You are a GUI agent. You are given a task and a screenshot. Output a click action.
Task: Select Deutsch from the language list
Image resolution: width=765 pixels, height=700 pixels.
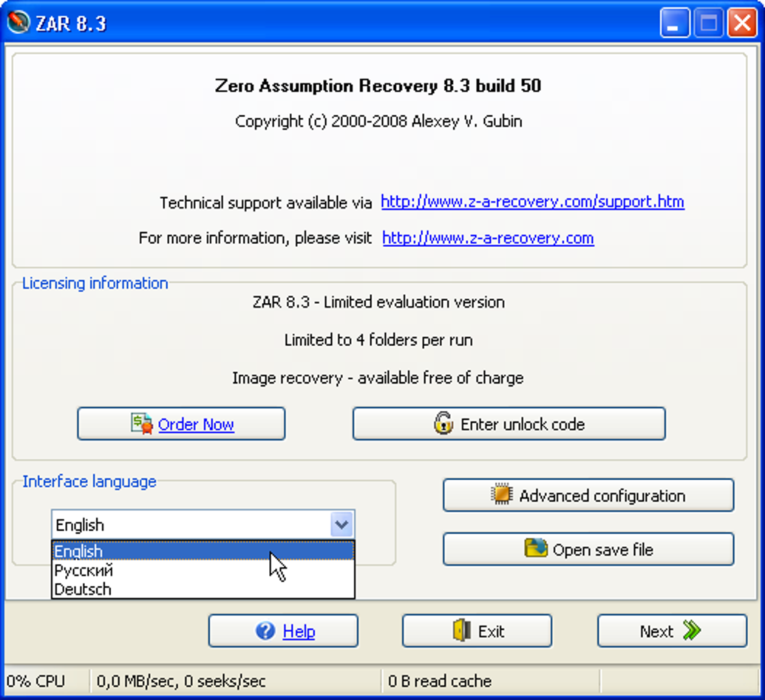tap(203, 589)
